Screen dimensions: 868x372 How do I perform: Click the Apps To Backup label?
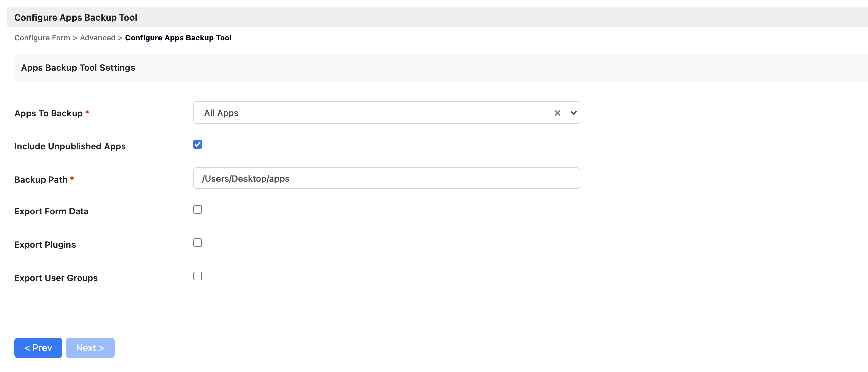(x=48, y=113)
